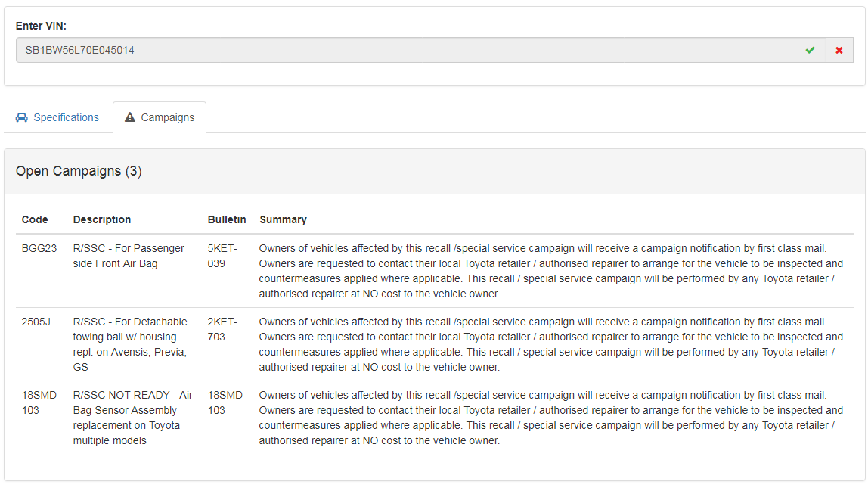The height and width of the screenshot is (488, 868).
Task: Click the green checkmark in the VIN field
Action: pos(811,51)
